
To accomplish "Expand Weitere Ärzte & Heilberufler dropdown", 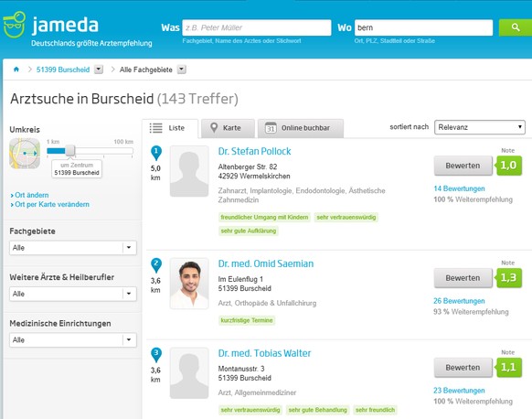I will click(x=73, y=294).
